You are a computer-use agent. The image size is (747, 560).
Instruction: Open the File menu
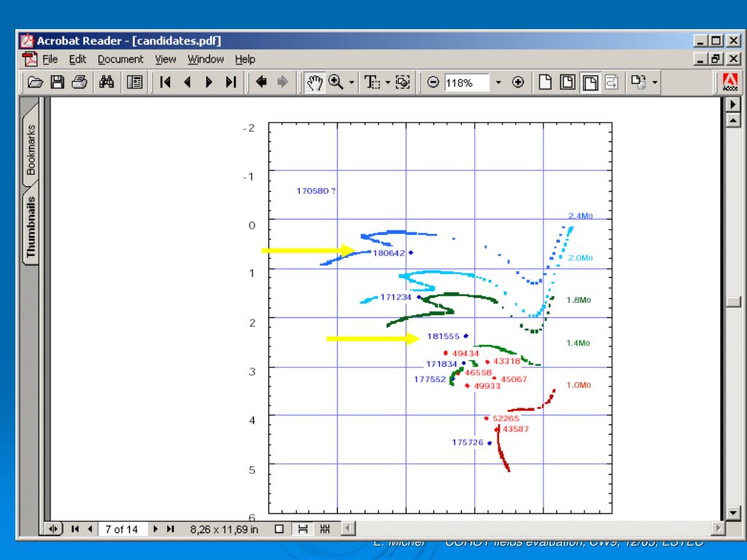[x=50, y=60]
